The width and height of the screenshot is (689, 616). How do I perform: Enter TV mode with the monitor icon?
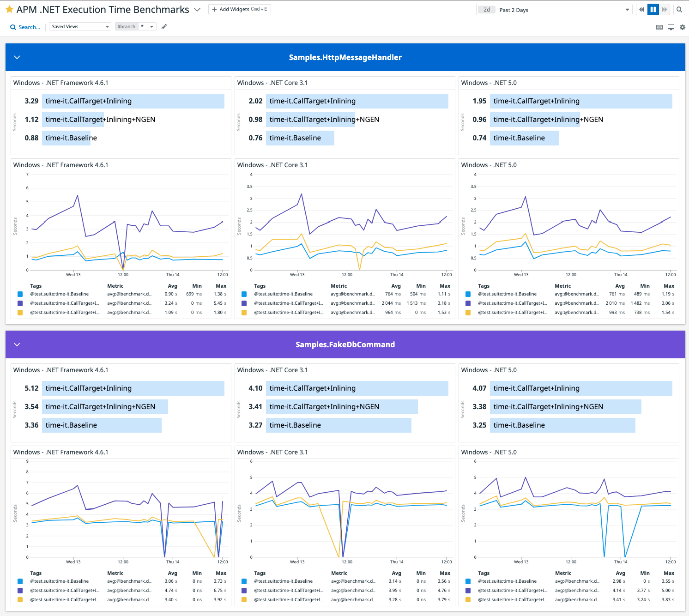pyautogui.click(x=671, y=27)
